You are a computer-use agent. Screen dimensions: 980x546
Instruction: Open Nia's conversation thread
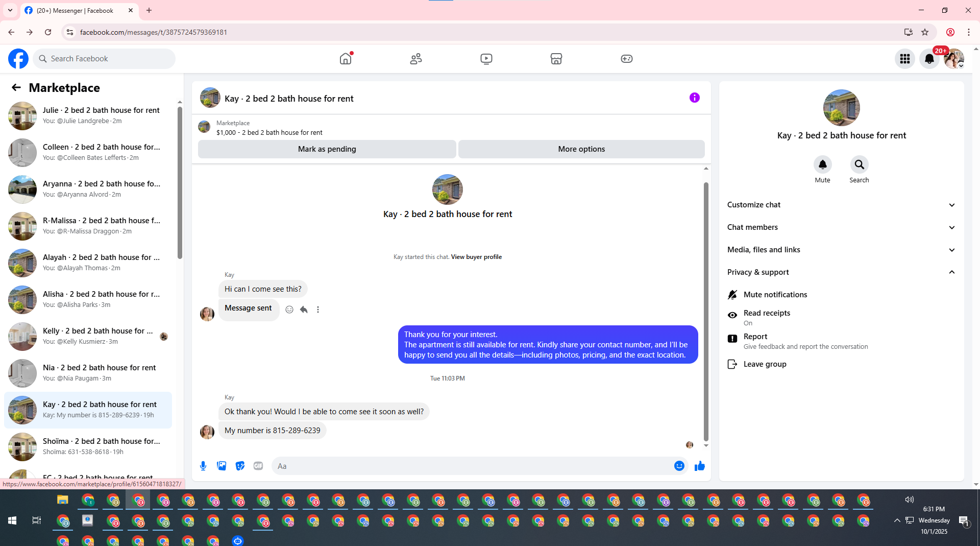(x=88, y=373)
